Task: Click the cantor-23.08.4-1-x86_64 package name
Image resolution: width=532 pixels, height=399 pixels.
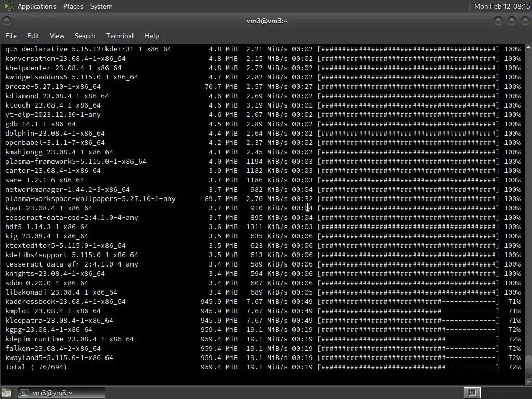Action: [x=53, y=170]
